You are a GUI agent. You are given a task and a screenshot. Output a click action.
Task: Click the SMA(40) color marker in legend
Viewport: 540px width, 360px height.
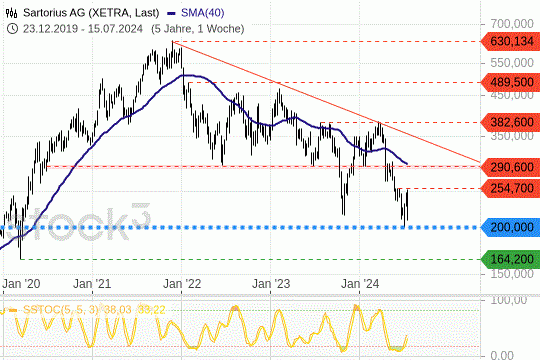(171, 14)
